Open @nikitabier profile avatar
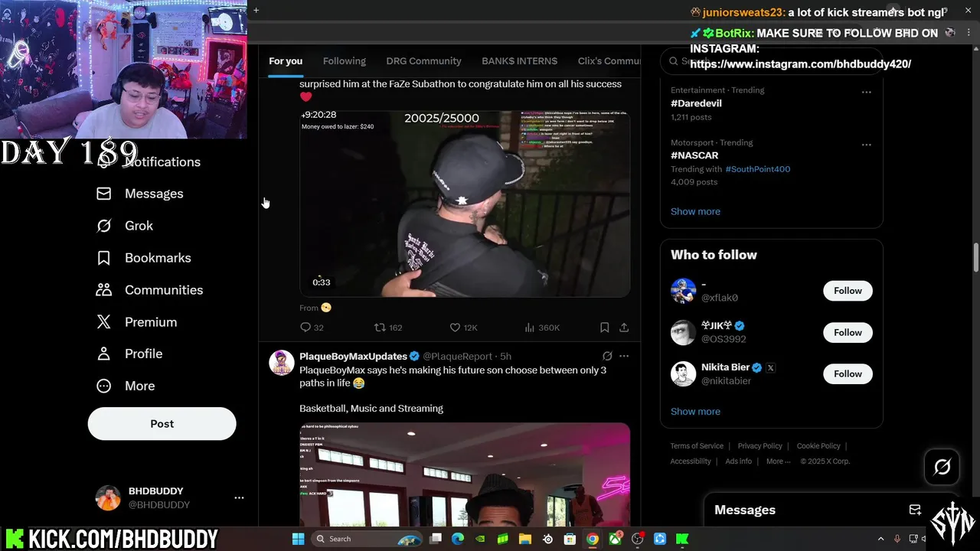This screenshot has width=980, height=551. (x=683, y=373)
